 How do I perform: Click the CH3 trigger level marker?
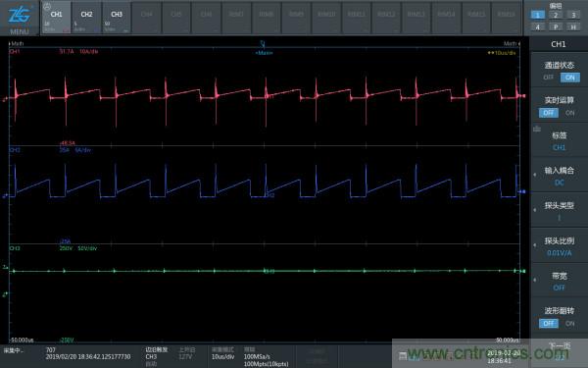(5, 267)
